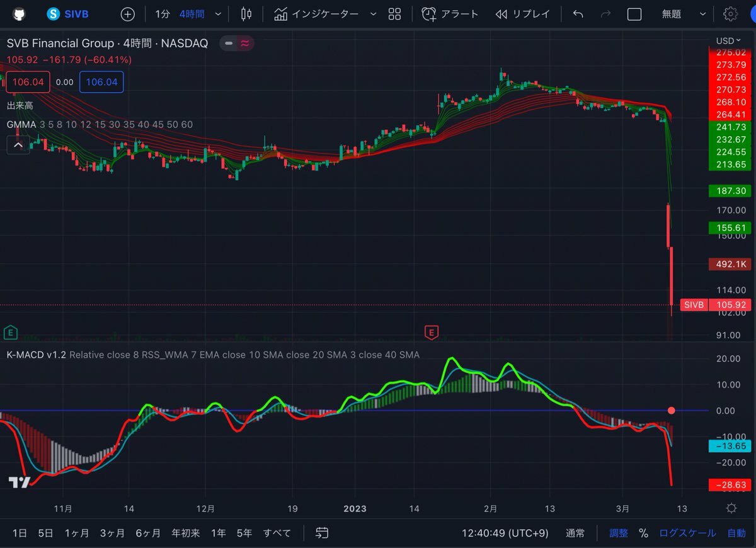
Task: Start bar リプレイ replay mode
Action: [x=522, y=14]
